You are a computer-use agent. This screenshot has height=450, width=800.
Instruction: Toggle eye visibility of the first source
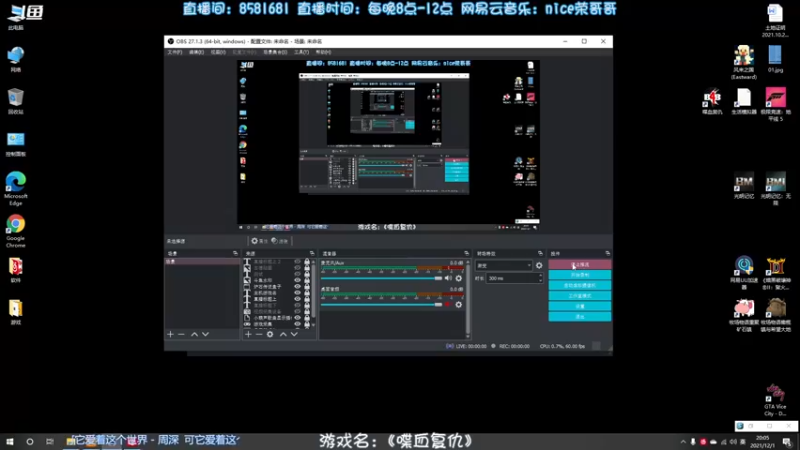coord(297,262)
